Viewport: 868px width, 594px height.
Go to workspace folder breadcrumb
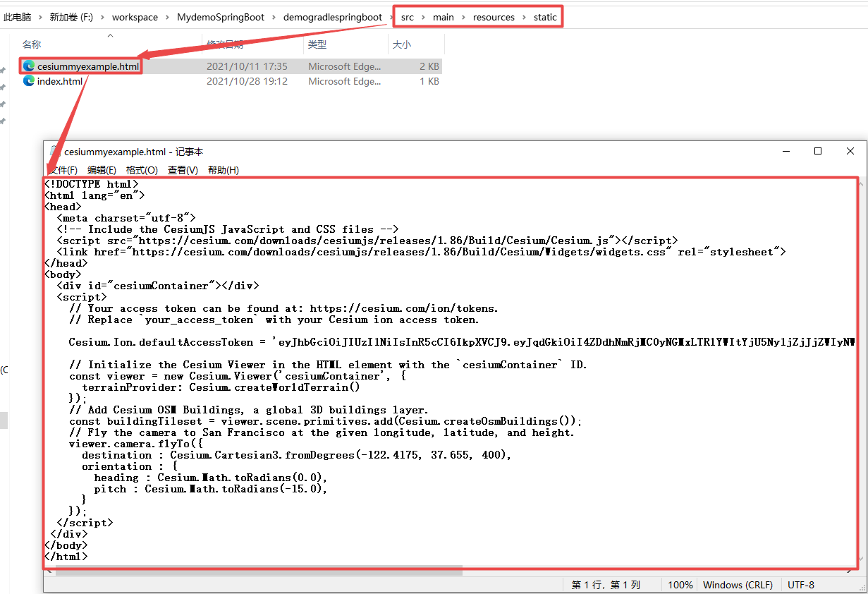tap(135, 17)
